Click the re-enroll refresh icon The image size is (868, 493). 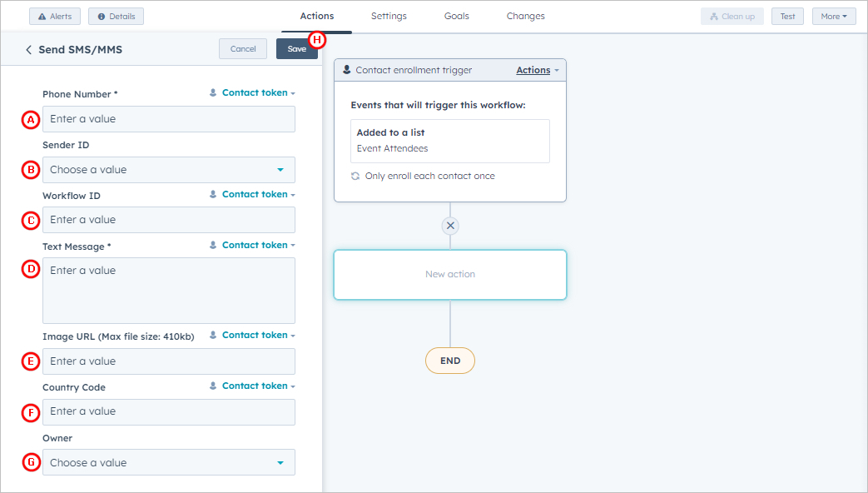(355, 177)
